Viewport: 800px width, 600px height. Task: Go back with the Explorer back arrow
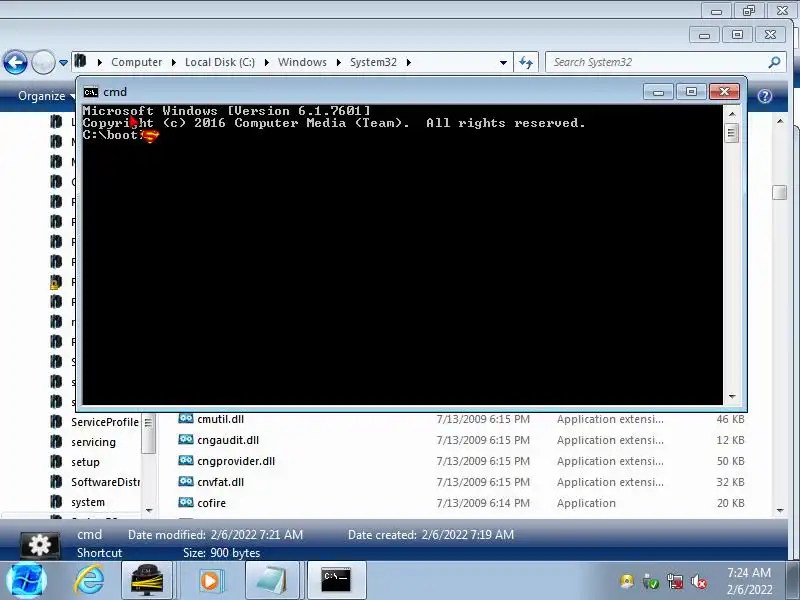point(15,63)
